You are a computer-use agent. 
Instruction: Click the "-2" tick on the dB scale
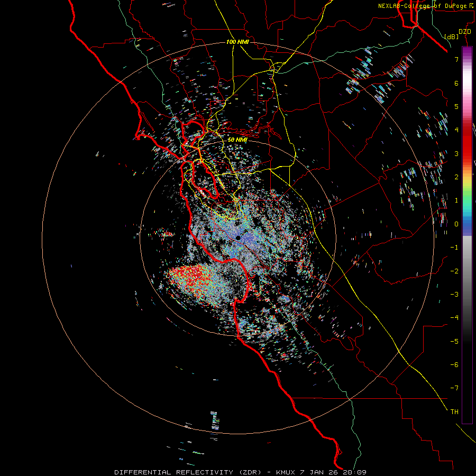click(x=454, y=271)
